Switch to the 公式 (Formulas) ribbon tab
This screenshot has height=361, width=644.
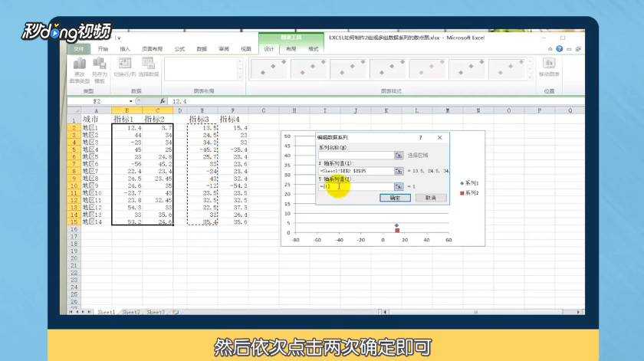click(179, 49)
